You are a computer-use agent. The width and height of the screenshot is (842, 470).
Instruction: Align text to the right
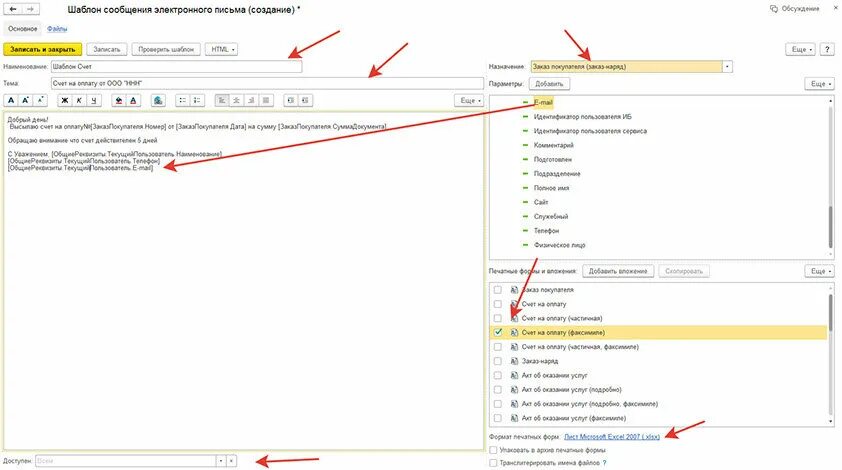coord(251,100)
